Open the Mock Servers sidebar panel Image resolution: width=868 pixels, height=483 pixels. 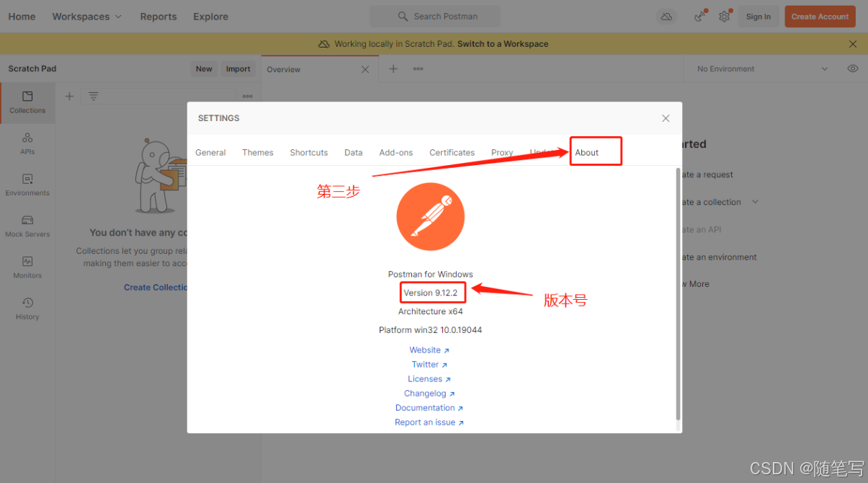point(27,226)
